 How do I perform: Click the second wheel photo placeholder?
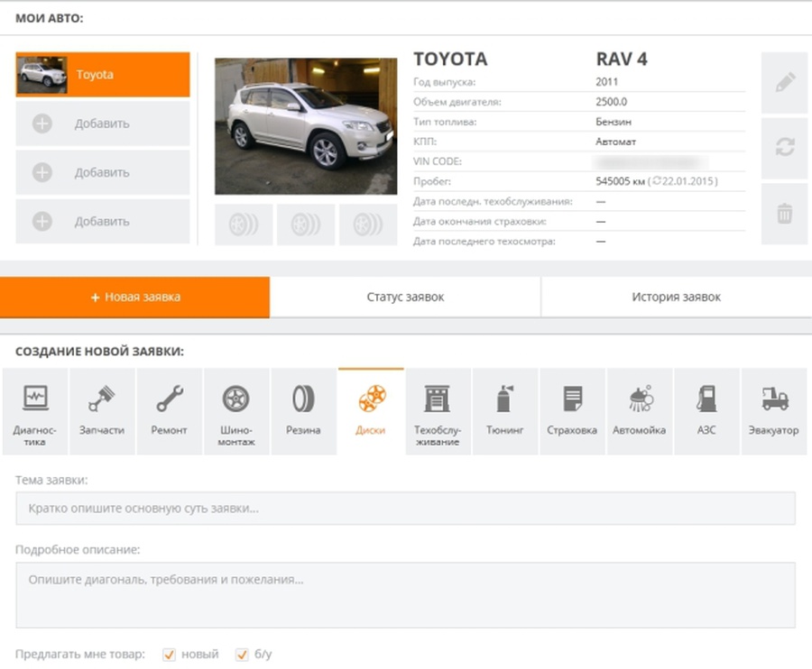pyautogui.click(x=306, y=225)
